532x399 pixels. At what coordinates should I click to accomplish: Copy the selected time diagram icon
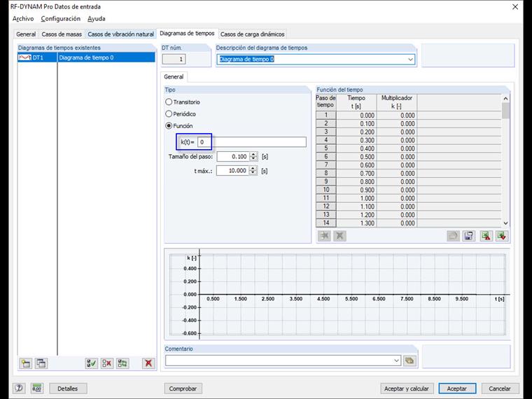41,363
